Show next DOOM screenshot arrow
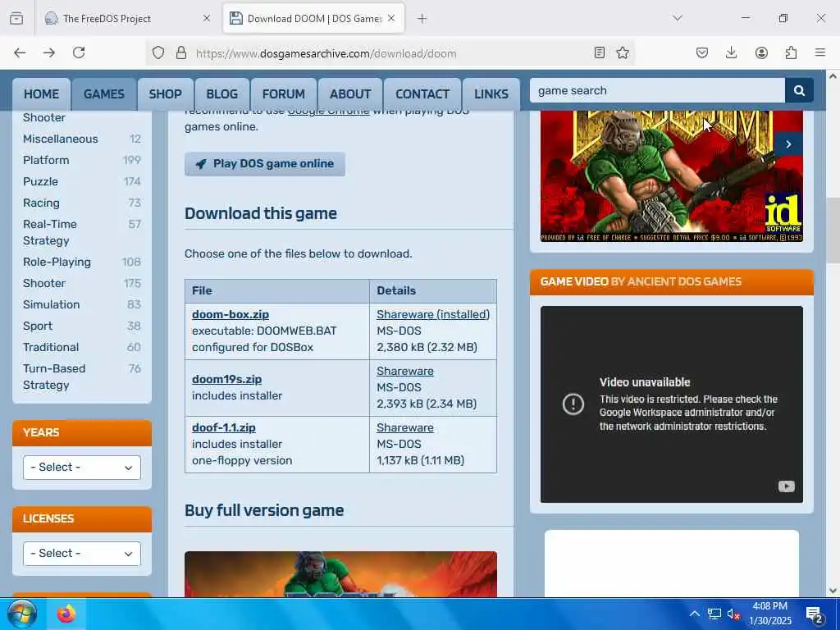The width and height of the screenshot is (840, 630). pos(788,144)
